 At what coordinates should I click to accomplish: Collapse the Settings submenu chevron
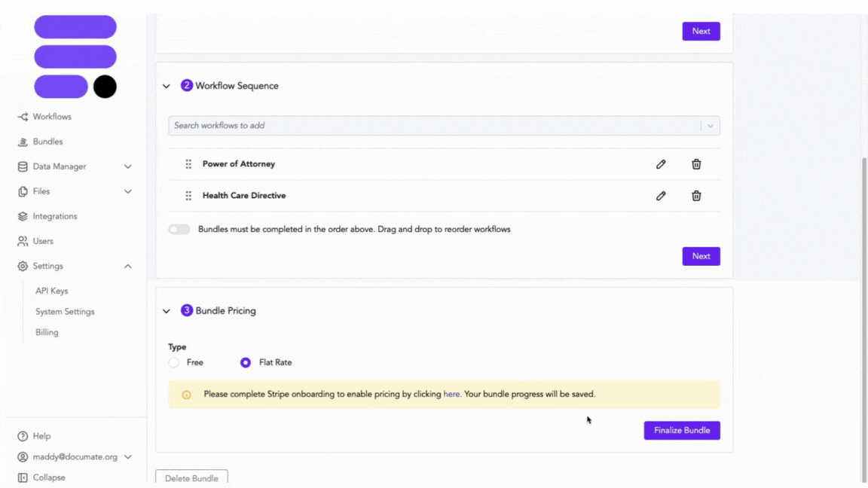click(x=128, y=266)
